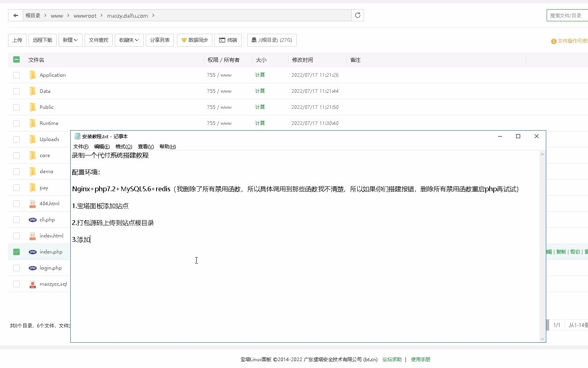588x368 pixels.
Task: Open the pay folder icon
Action: coord(33,188)
